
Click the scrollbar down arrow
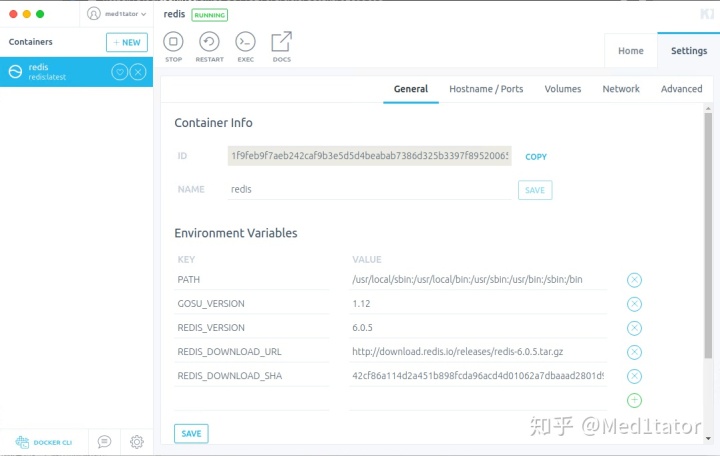[x=708, y=439]
